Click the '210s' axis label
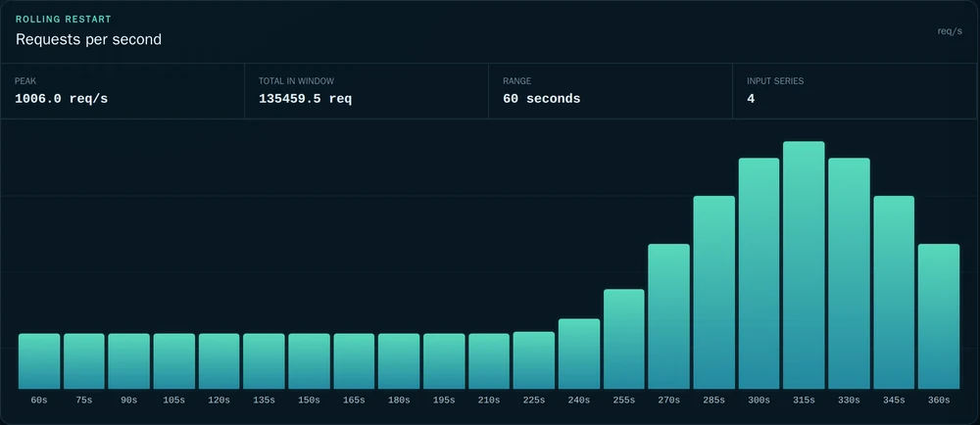Screen dimensions: 980x425 coord(489,401)
